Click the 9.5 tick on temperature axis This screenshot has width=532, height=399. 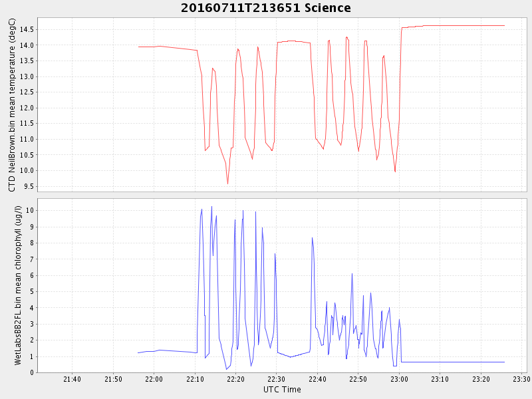click(x=29, y=186)
